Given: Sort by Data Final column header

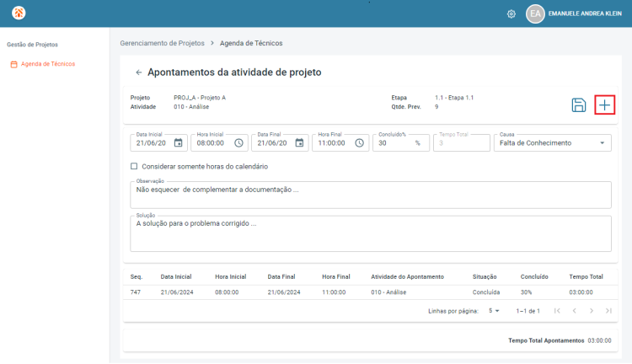Looking at the screenshot, I should coord(281,277).
